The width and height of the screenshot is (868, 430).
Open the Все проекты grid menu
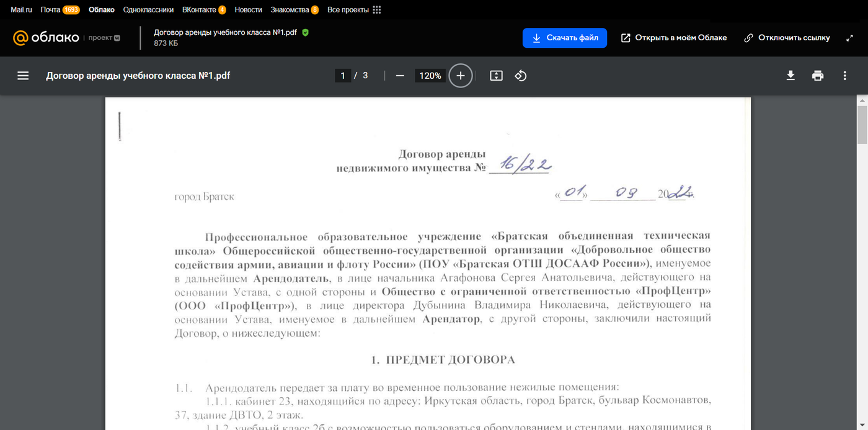354,10
